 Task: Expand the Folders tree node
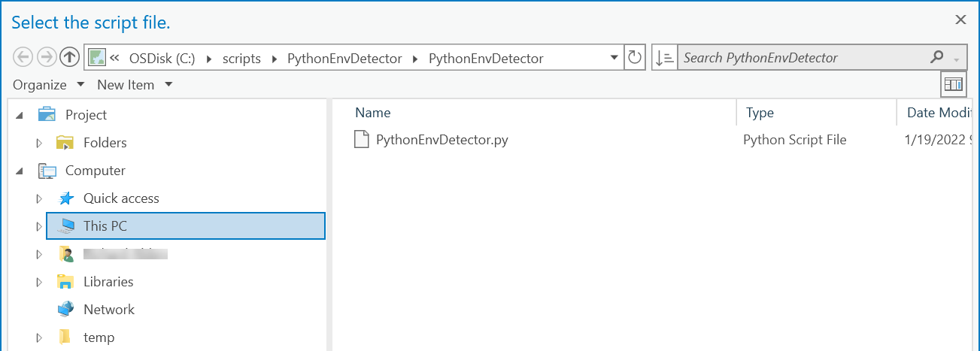pos(39,143)
